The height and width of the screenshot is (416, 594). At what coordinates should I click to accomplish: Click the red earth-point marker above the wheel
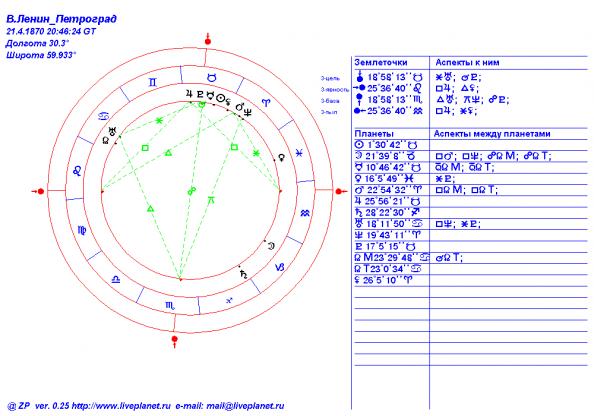tap(208, 39)
